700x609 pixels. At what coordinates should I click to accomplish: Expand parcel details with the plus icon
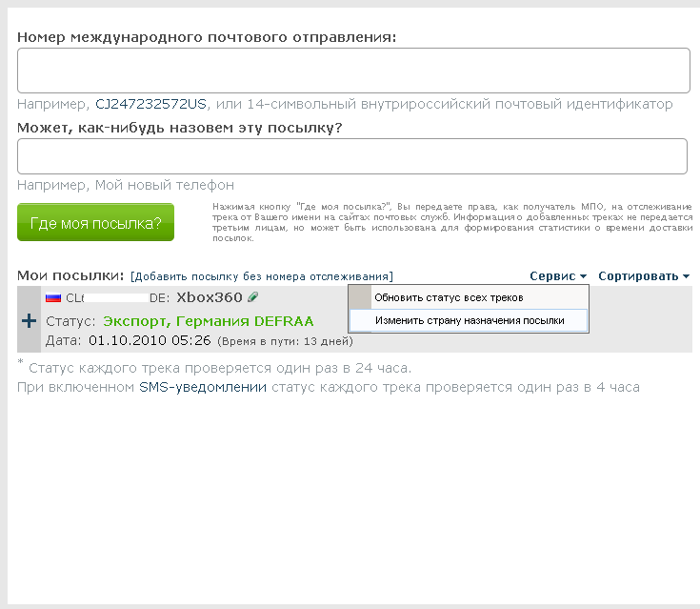click(x=29, y=320)
